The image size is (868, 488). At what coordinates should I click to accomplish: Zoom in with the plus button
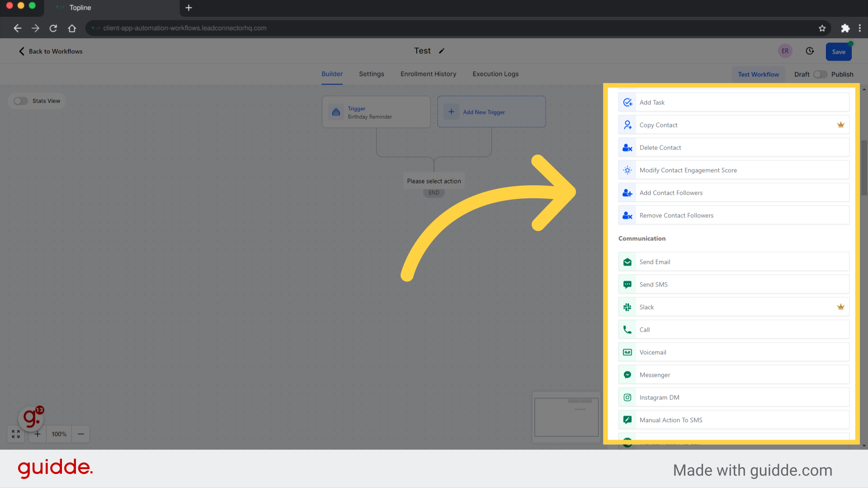[x=38, y=434]
